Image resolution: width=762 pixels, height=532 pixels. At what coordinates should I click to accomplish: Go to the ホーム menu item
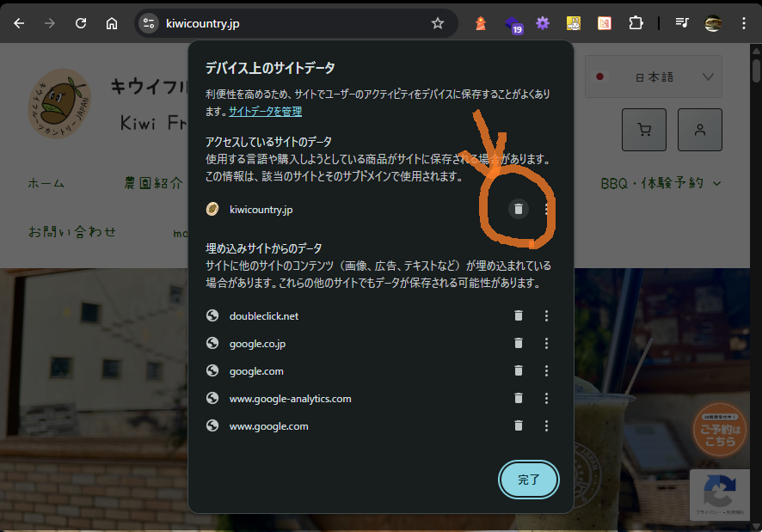tap(46, 183)
